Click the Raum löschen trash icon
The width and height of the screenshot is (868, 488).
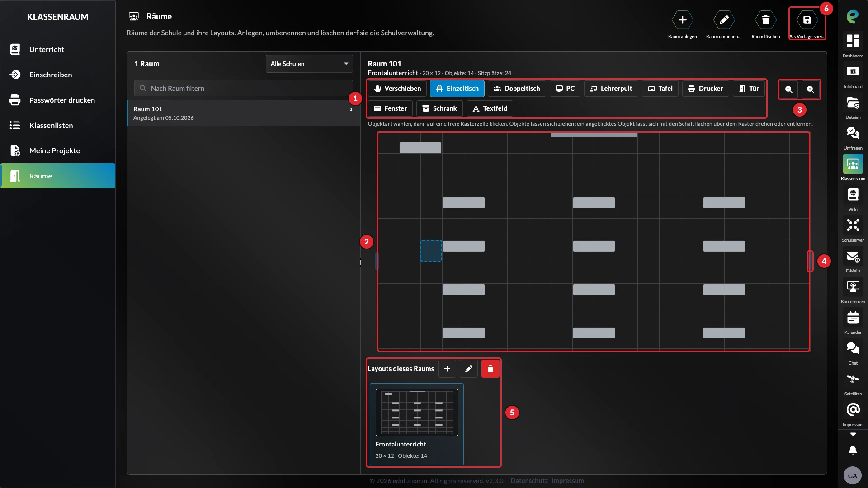click(x=765, y=20)
